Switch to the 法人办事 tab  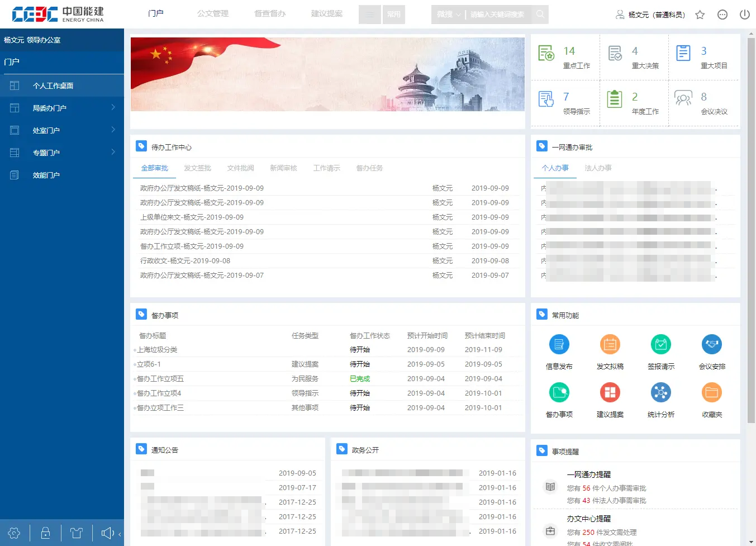(598, 168)
